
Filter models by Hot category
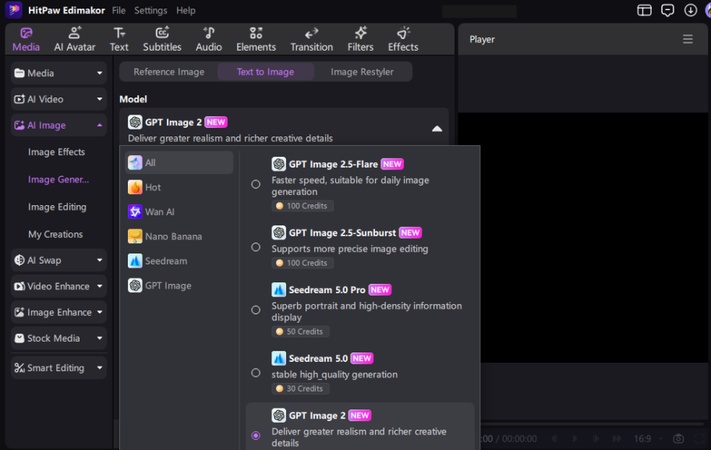[x=179, y=187]
